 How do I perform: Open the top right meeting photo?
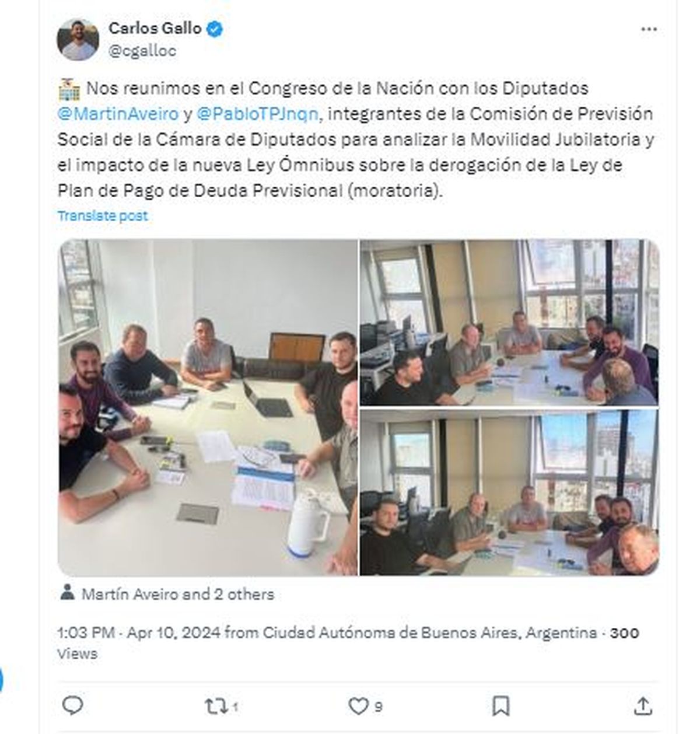(509, 323)
